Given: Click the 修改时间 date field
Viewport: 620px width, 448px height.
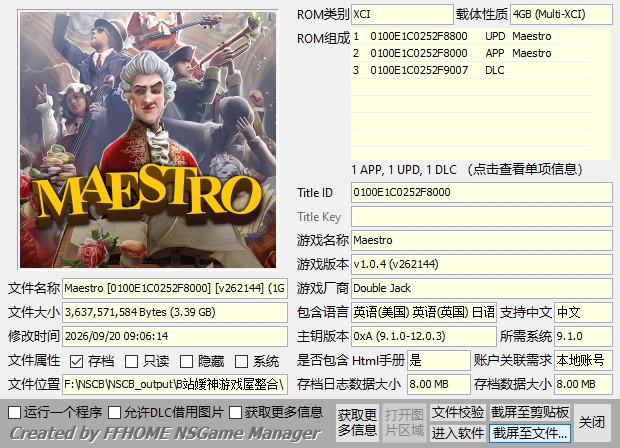Looking at the screenshot, I should pyautogui.click(x=175, y=336).
